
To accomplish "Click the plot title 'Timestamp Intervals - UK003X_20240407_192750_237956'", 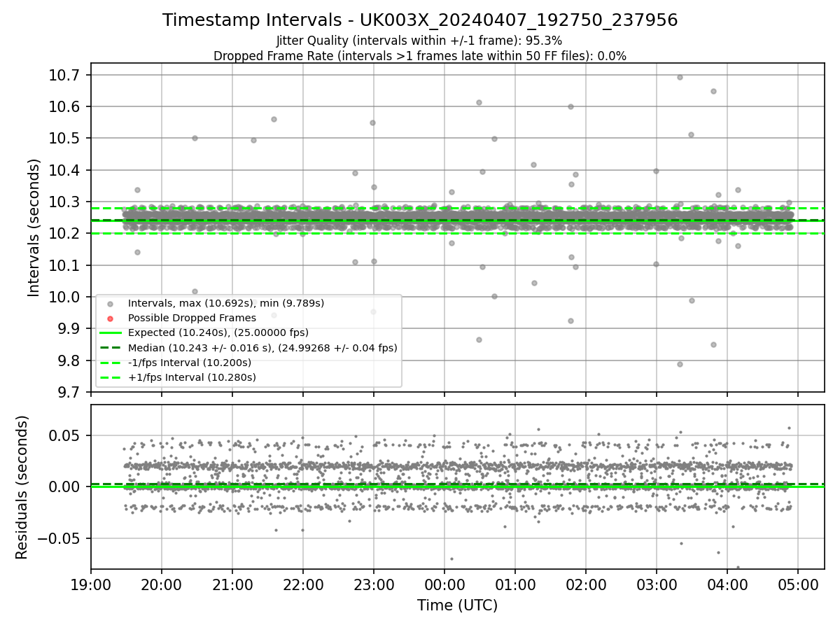I will coord(420,20).
